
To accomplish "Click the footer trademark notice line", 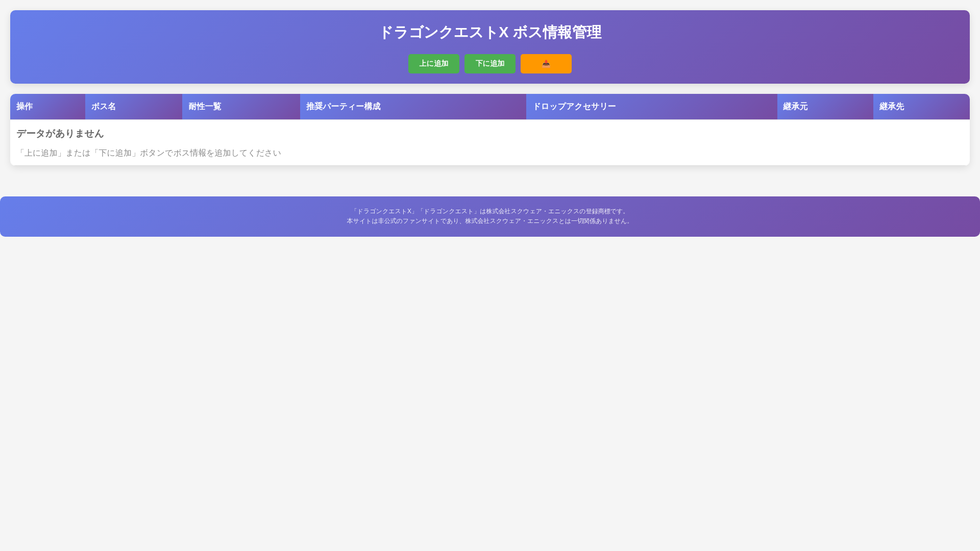I will click(x=490, y=211).
